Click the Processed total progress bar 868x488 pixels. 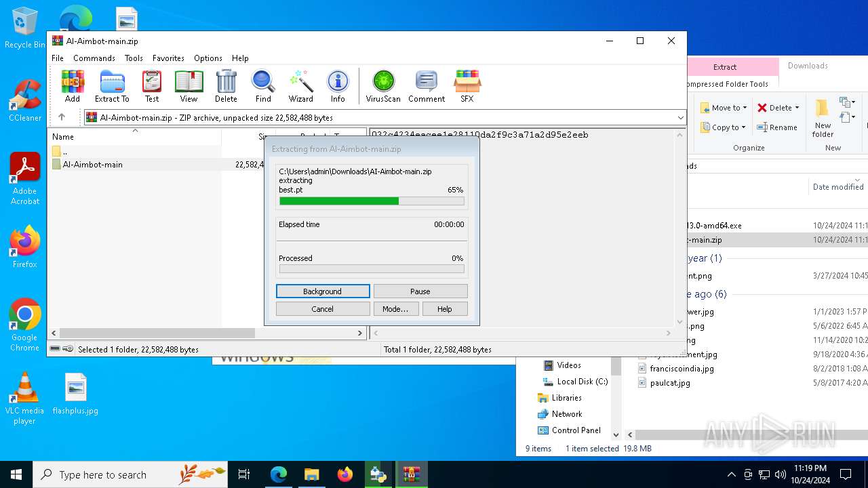[372, 269]
